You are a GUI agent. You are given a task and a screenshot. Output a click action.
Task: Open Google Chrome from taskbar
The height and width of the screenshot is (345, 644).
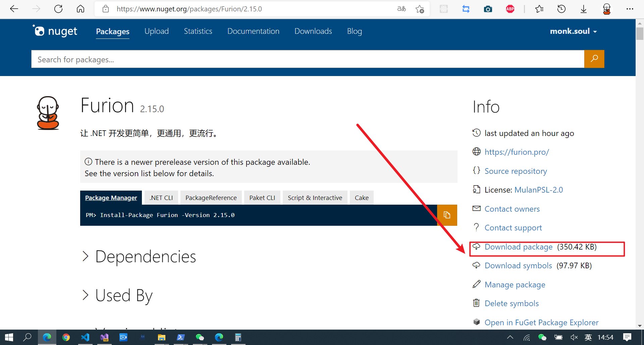tap(66, 337)
